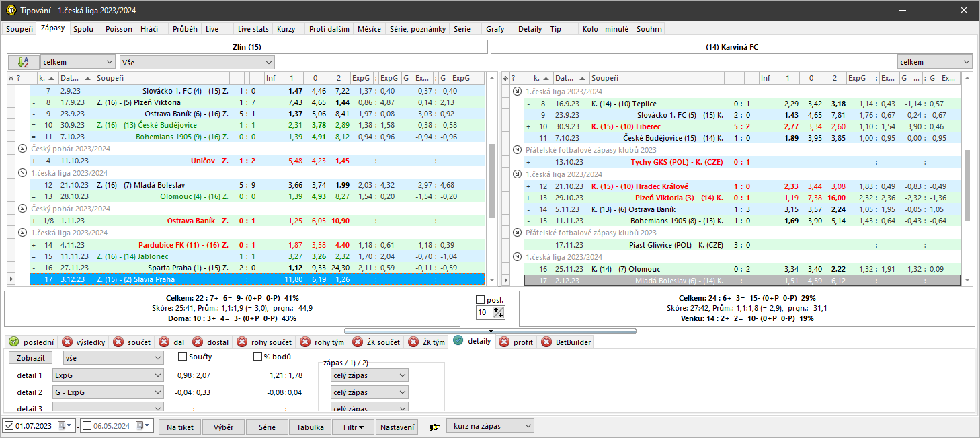Select the Tychy GKS (POL) match row
The image size is (980, 438).
tap(742, 163)
